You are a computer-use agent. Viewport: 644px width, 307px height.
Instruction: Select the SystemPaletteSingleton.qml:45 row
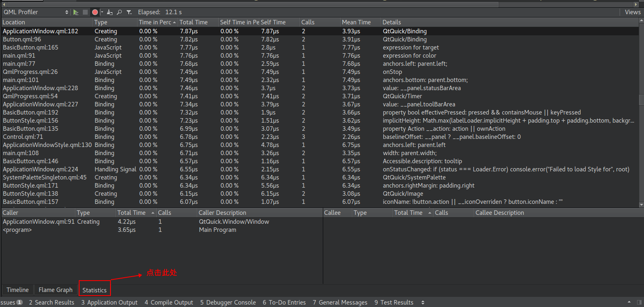click(x=320, y=177)
